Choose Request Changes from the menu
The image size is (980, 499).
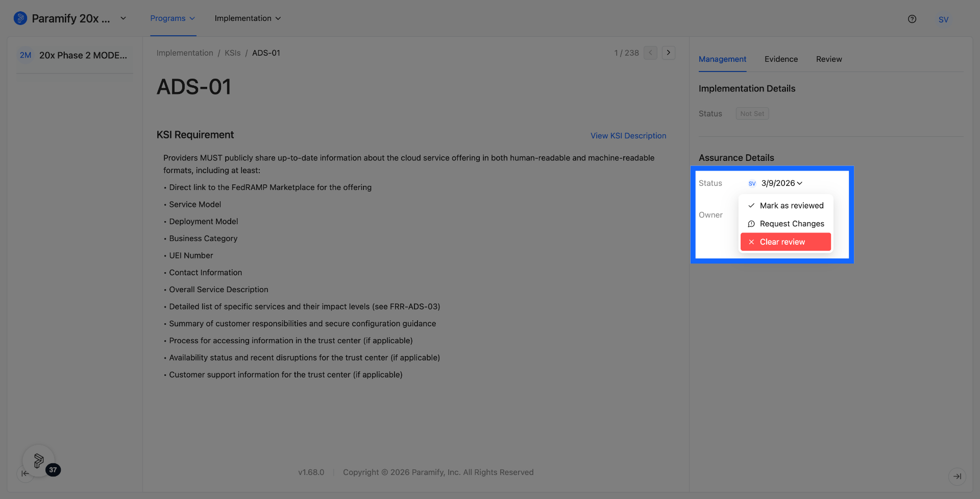tap(786, 224)
